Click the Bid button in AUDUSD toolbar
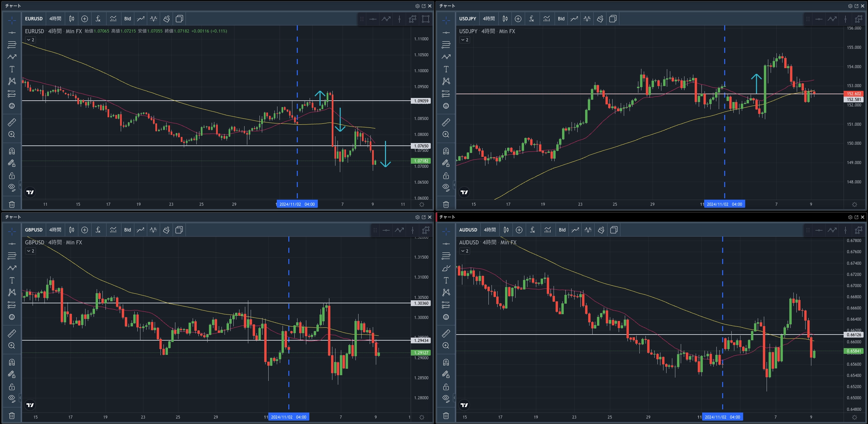 (562, 230)
